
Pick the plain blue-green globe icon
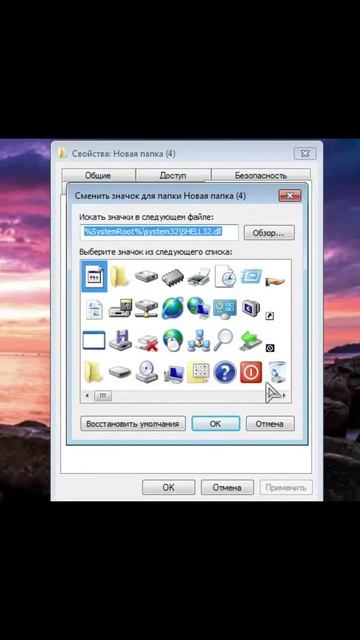click(x=173, y=308)
